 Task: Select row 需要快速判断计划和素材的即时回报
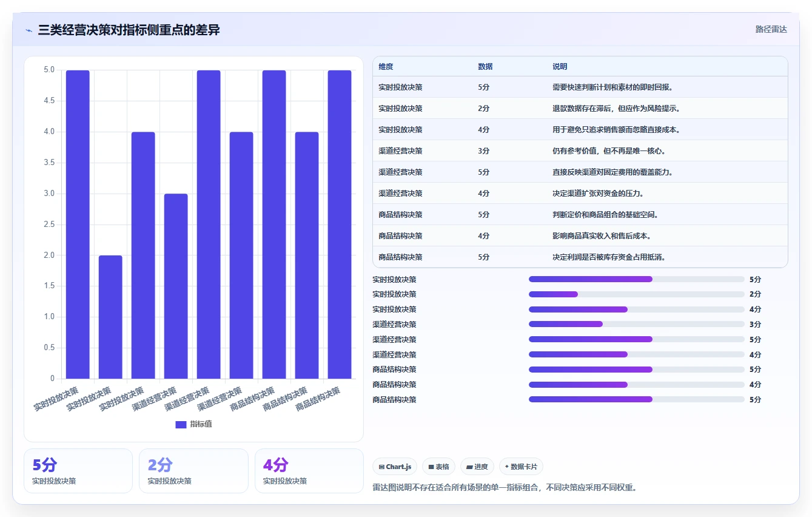580,87
